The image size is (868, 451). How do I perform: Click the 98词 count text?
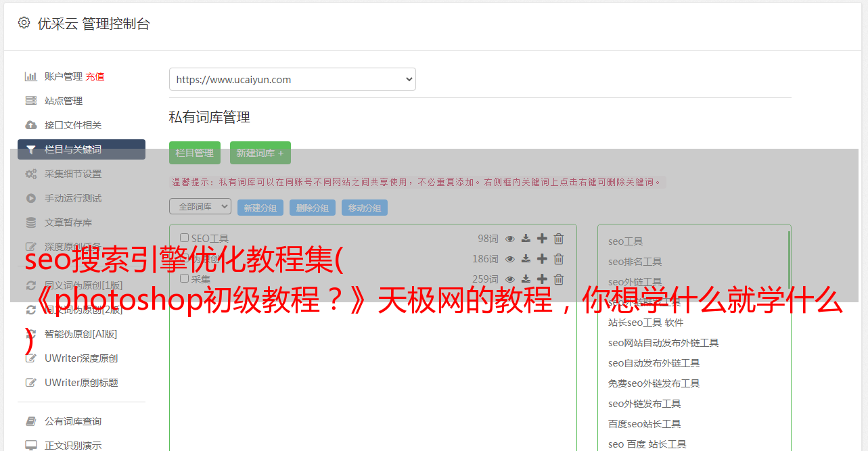click(x=488, y=239)
